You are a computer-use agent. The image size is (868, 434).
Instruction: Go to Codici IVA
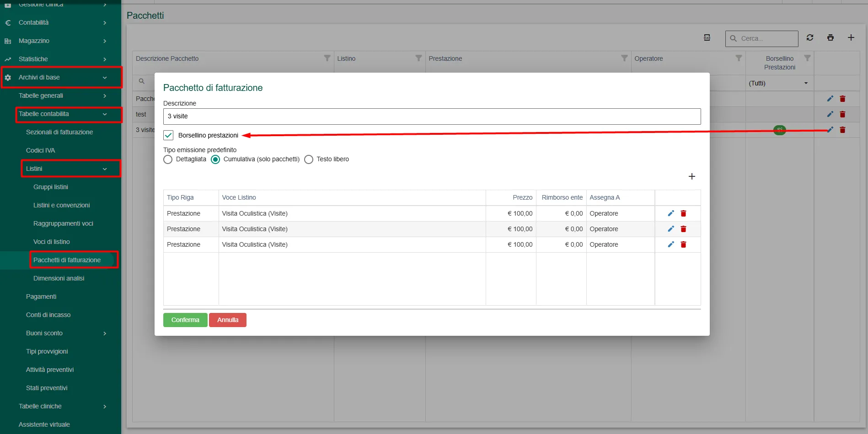click(x=40, y=150)
